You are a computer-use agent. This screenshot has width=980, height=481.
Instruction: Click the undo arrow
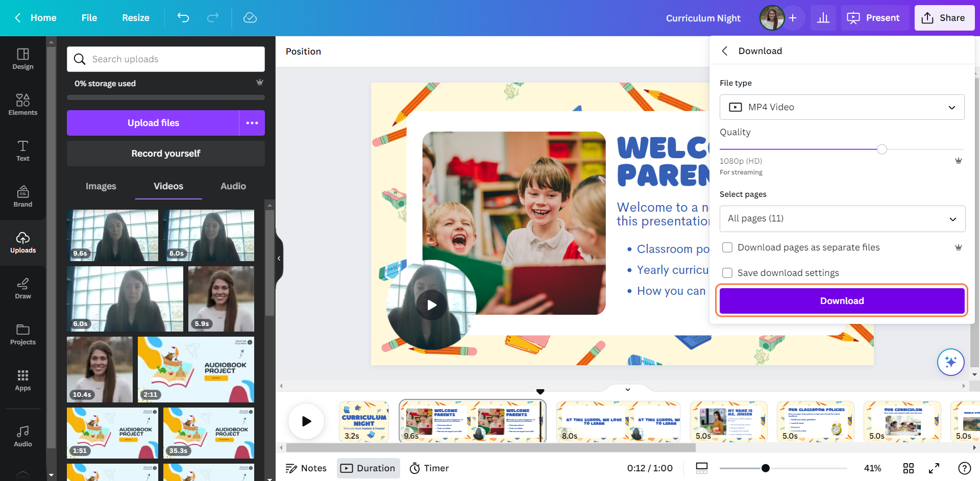[183, 18]
